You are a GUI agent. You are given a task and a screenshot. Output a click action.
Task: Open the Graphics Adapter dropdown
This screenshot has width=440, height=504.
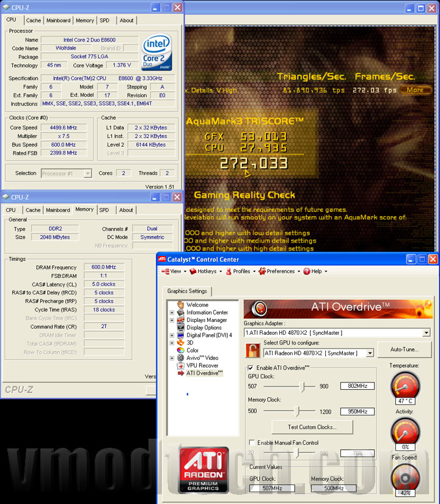pyautogui.click(x=427, y=333)
